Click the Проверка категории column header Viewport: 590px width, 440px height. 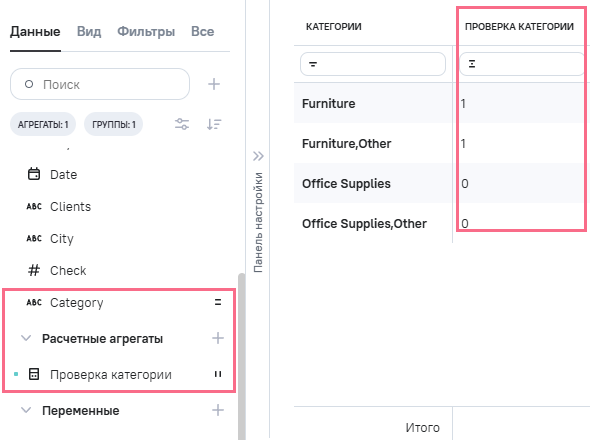pos(519,26)
